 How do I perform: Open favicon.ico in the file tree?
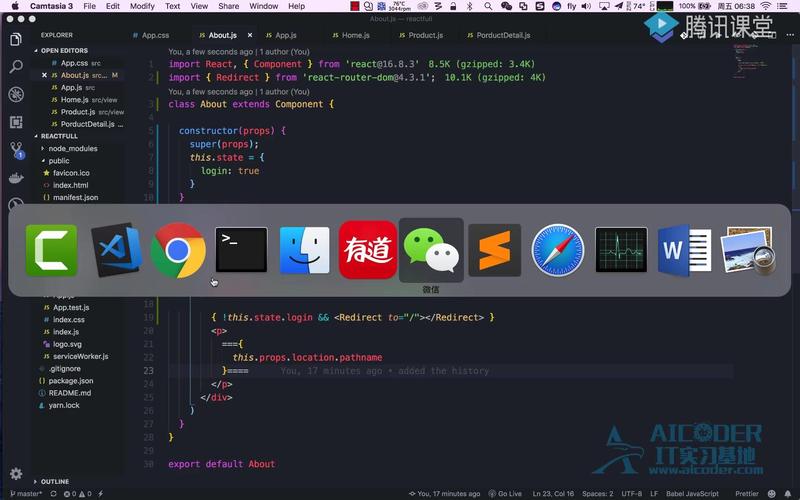71,173
